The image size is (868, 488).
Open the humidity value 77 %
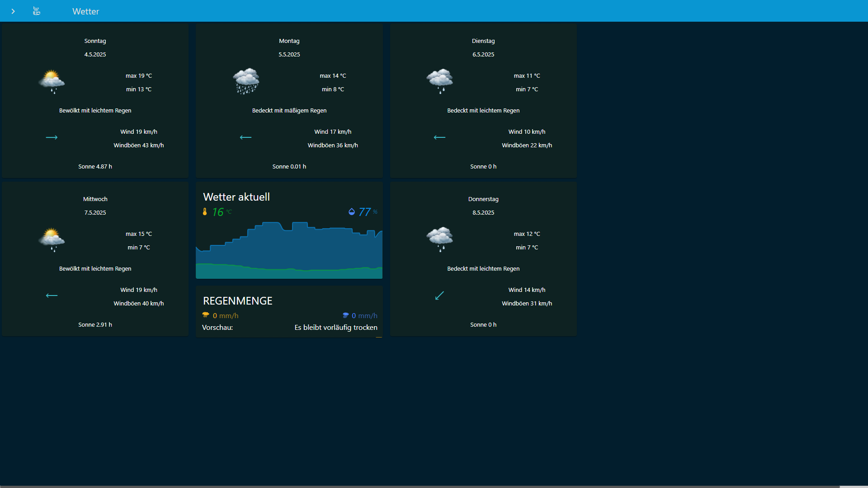[x=365, y=212]
